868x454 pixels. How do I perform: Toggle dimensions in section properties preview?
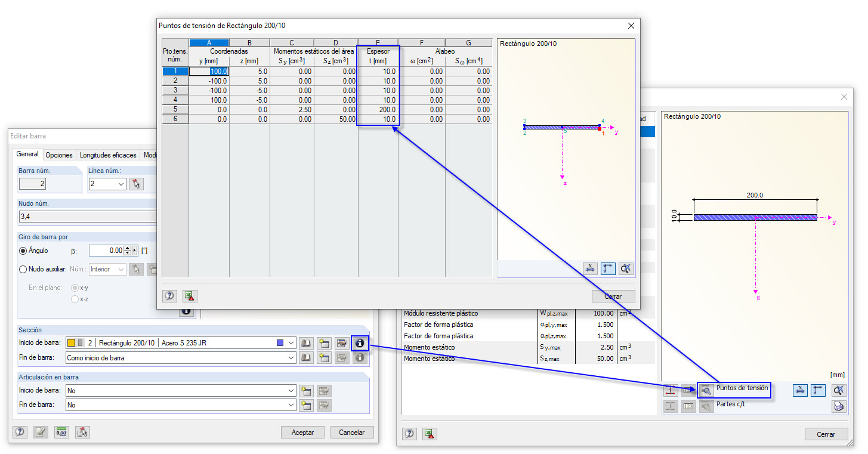pyautogui.click(x=800, y=390)
